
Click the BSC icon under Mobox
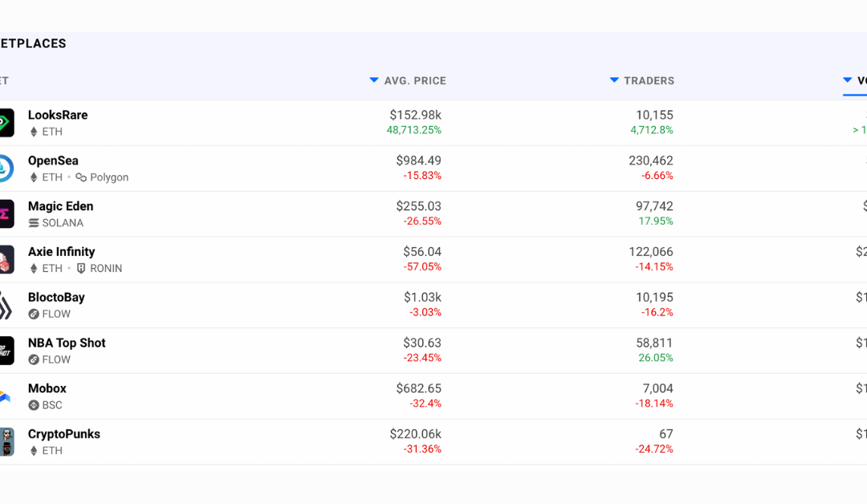tap(34, 405)
